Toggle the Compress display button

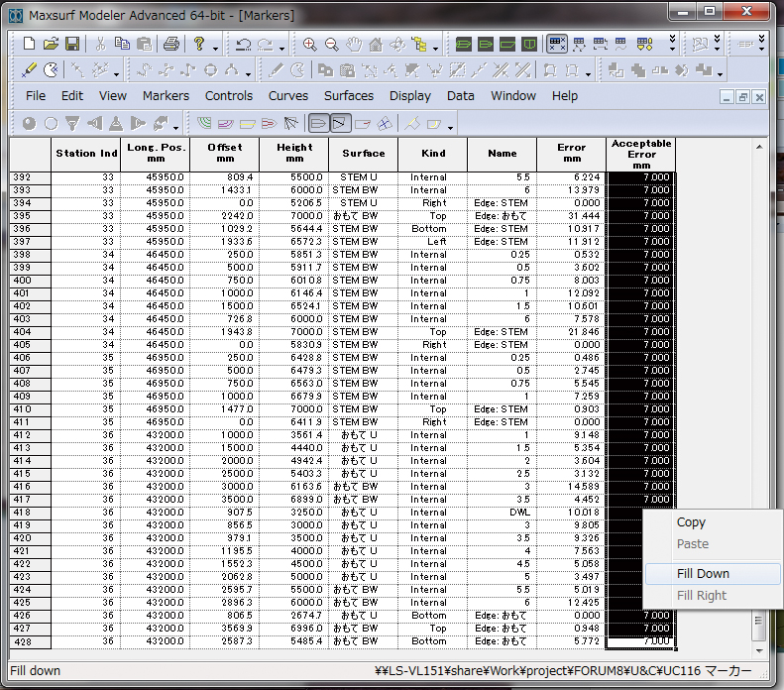click(340, 123)
